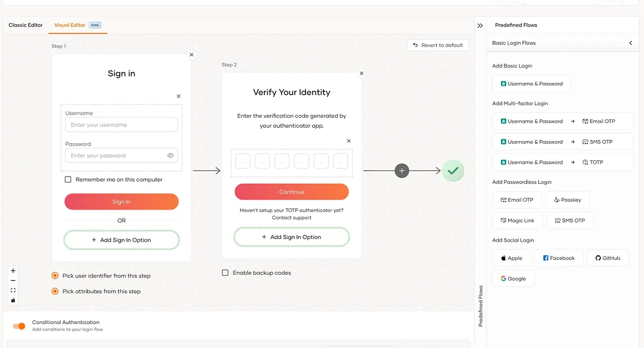Screen dimensions: 644x348
Task: Collapse the Predefined Flows panel
Action: (x=480, y=26)
